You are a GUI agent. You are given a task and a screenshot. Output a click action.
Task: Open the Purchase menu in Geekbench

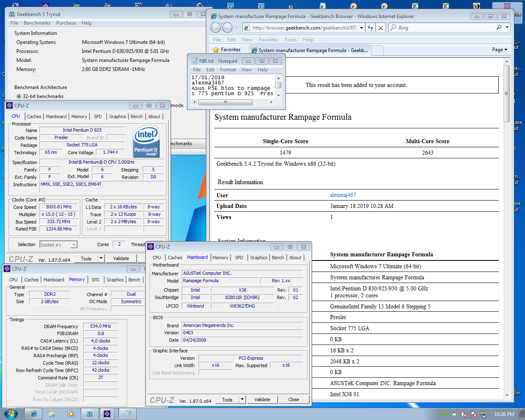pos(66,23)
